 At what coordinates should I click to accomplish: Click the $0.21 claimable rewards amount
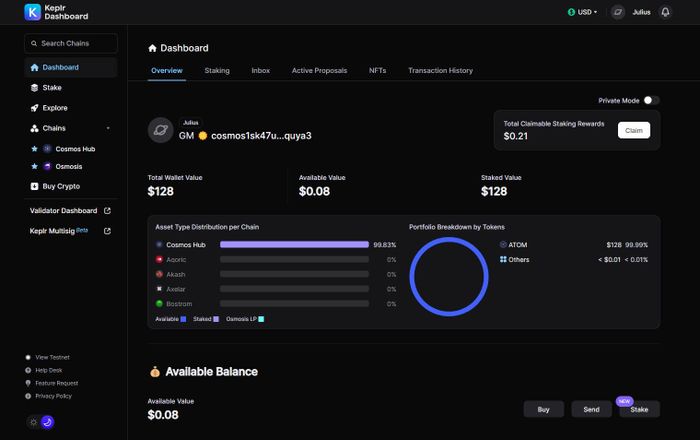point(516,136)
